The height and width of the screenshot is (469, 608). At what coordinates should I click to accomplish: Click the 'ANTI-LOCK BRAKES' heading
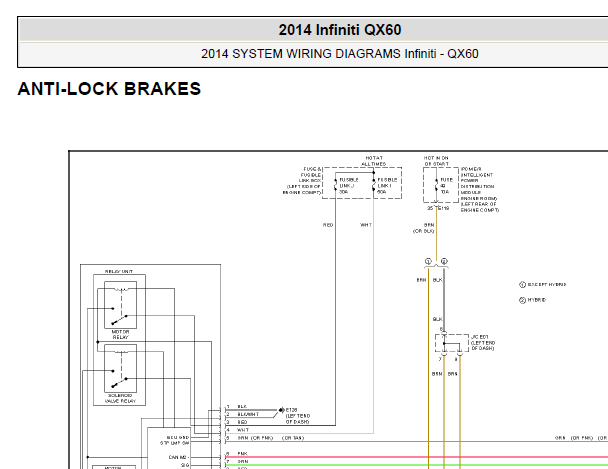click(x=109, y=89)
